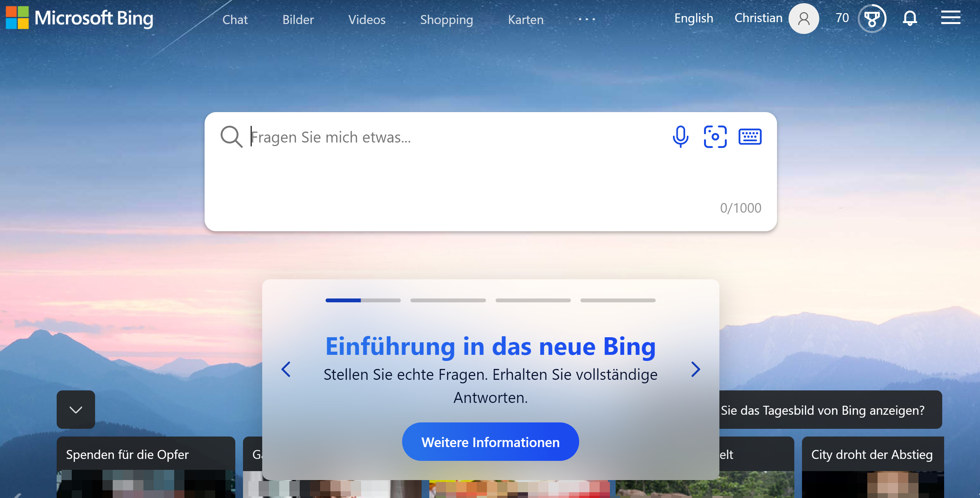
Task: Click the Weitere Informationen button
Action: [x=490, y=442]
